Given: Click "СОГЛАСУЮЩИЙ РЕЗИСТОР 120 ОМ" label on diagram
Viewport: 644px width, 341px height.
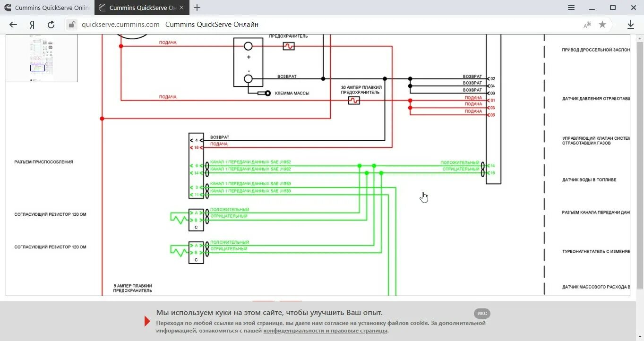Looking at the screenshot, I should pos(51,214).
